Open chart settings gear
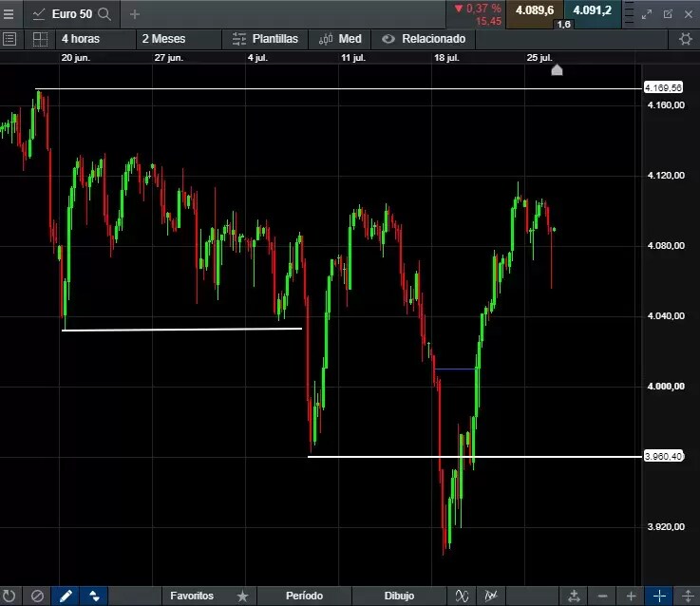This screenshot has width=700, height=606. coord(685,39)
